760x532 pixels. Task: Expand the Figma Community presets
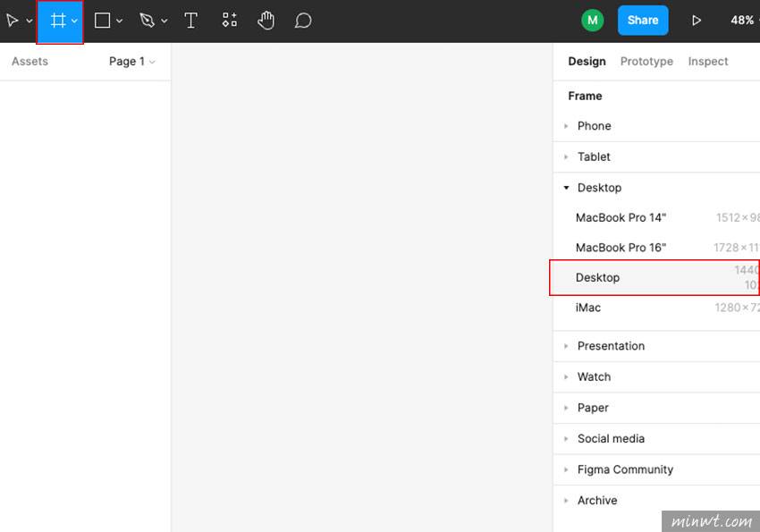pos(656,469)
